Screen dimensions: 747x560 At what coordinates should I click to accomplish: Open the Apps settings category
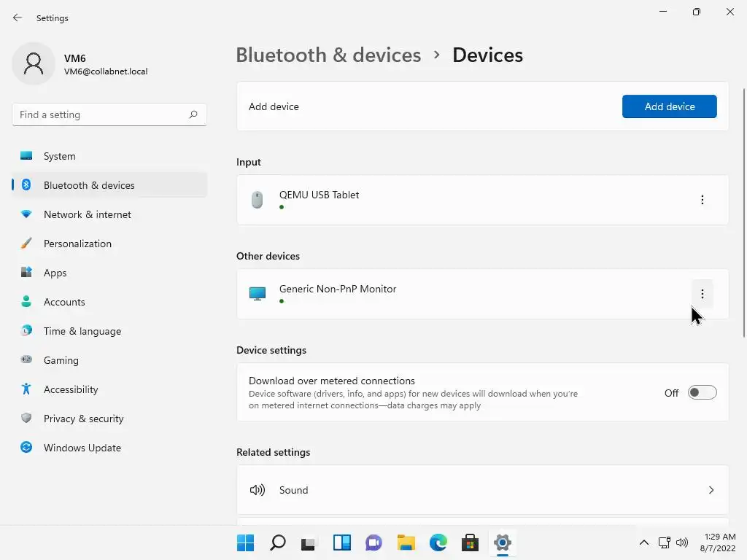tap(55, 273)
